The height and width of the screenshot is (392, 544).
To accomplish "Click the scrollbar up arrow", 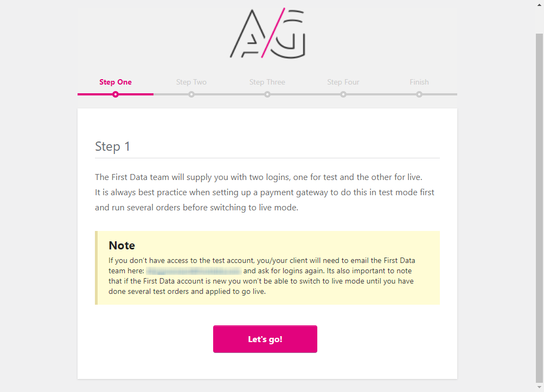I will coord(539,4).
